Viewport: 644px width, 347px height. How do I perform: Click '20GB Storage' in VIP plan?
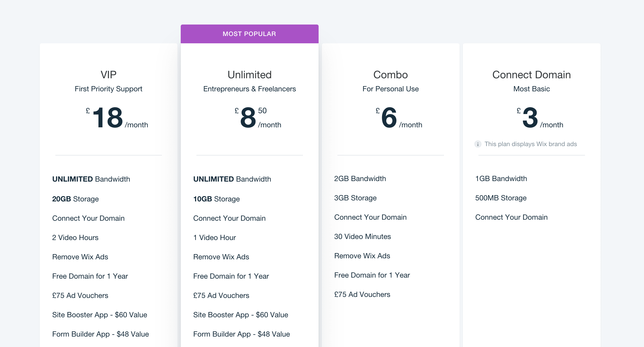click(x=75, y=199)
